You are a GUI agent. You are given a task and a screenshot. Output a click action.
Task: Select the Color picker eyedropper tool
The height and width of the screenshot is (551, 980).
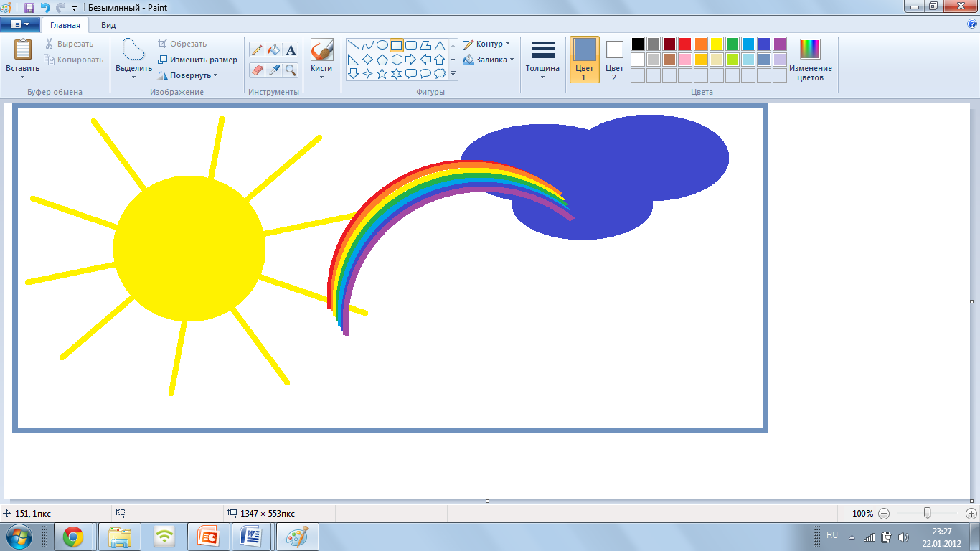click(x=273, y=70)
